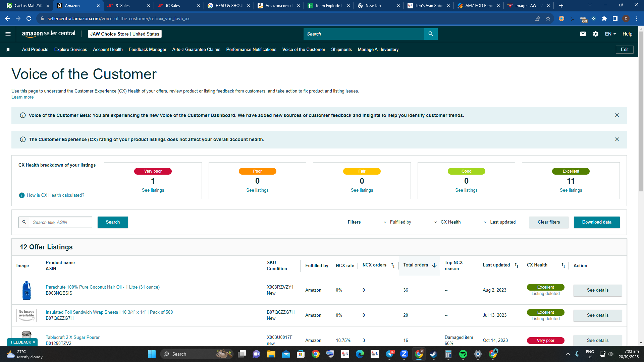Bookmark this page with the star icon
This screenshot has width=644, height=362.
[x=548, y=18]
